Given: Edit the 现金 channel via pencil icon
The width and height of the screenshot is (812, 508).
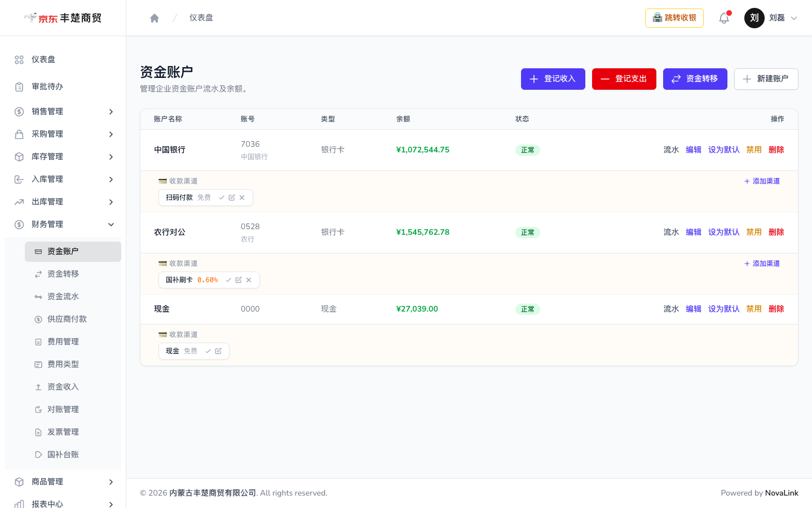Looking at the screenshot, I should [218, 351].
